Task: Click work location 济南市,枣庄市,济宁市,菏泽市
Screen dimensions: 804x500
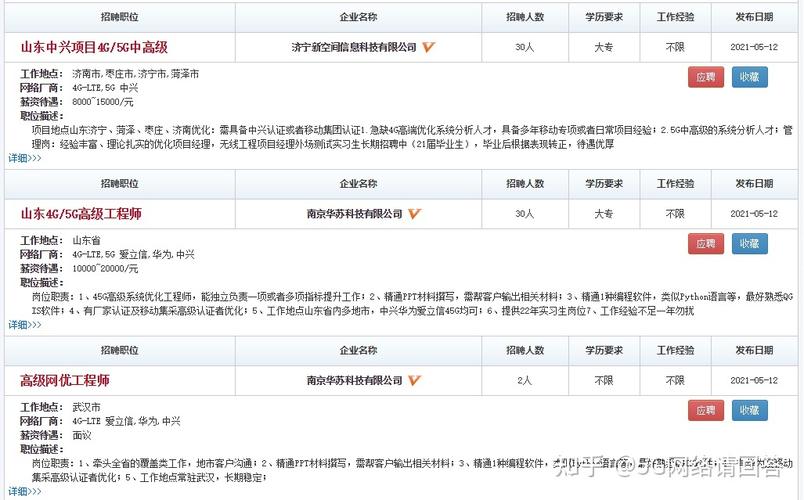Action: 135,74
